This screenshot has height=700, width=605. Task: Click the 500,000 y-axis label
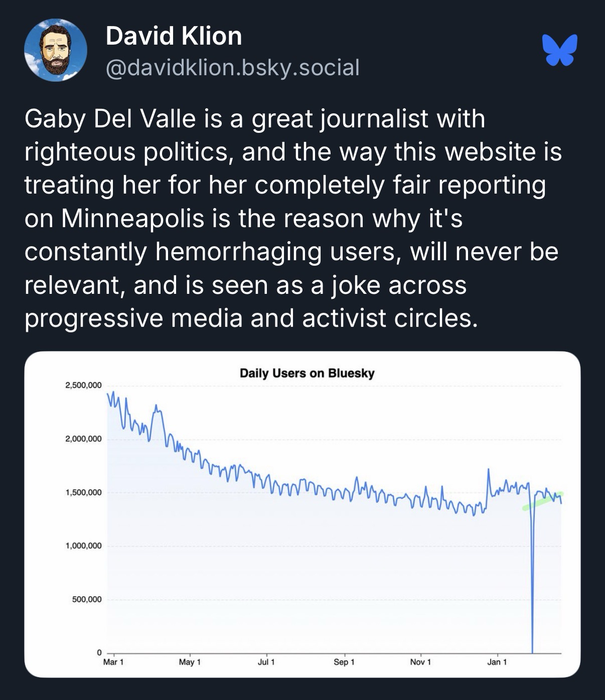[x=87, y=599]
